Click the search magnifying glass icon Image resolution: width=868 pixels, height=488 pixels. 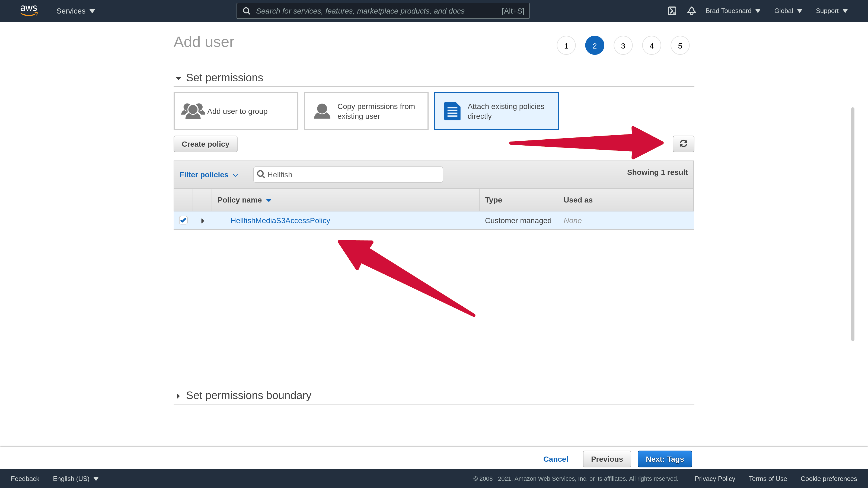click(x=261, y=174)
